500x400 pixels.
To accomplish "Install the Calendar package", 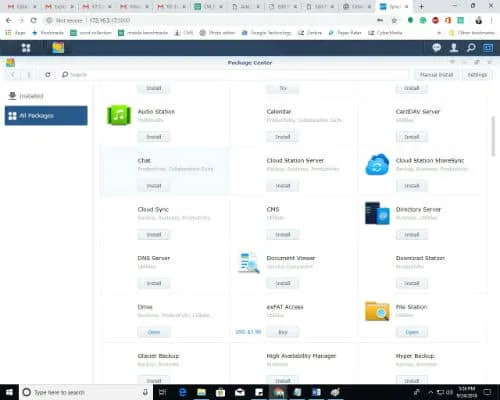I will [x=283, y=137].
